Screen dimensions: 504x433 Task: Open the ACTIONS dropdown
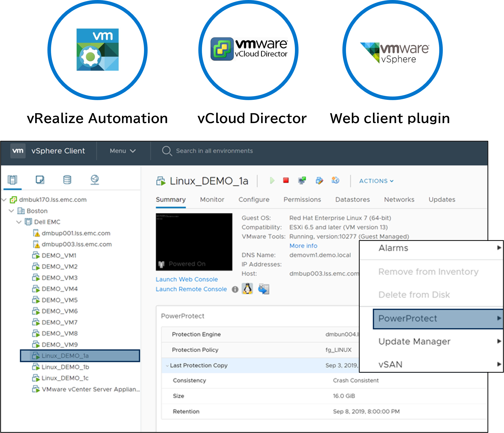pos(376,181)
